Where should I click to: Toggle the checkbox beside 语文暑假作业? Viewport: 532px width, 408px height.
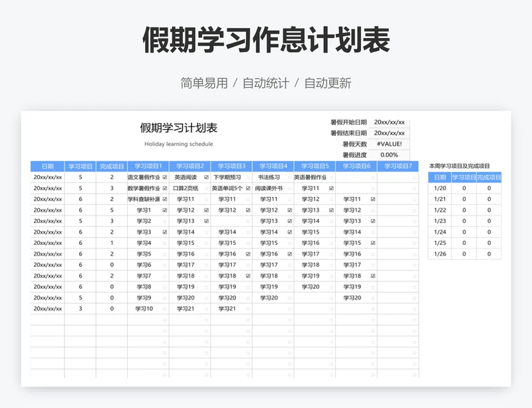point(165,177)
